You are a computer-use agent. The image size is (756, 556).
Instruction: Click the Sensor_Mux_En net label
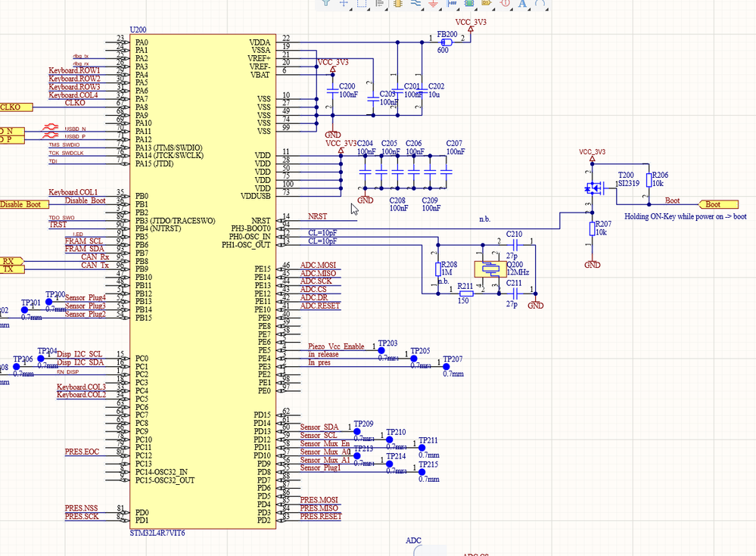325,443
